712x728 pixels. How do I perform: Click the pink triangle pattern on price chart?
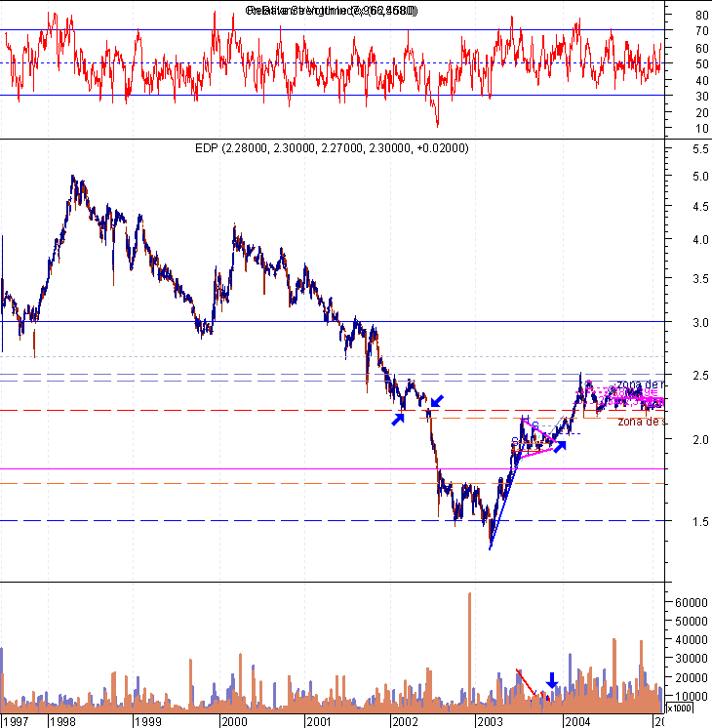[536, 440]
